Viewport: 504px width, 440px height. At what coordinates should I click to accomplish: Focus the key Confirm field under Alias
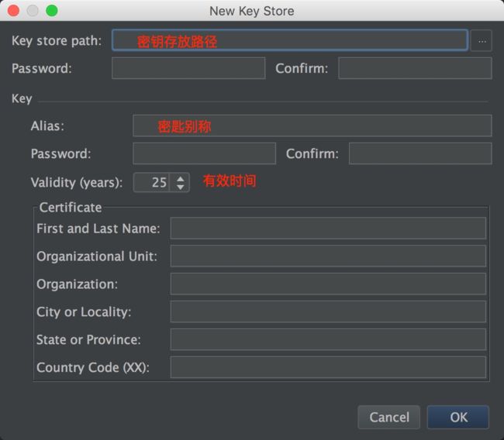[420, 153]
